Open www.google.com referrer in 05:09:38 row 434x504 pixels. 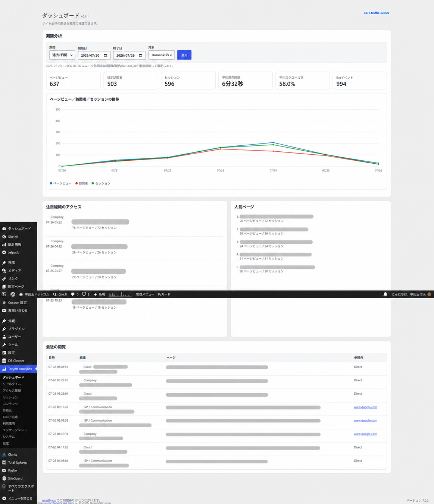pyautogui.click(x=365, y=420)
